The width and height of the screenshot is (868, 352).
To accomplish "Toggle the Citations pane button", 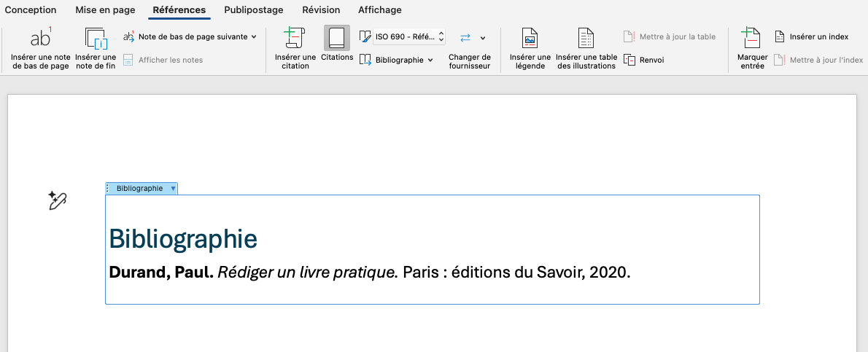I will tap(336, 38).
